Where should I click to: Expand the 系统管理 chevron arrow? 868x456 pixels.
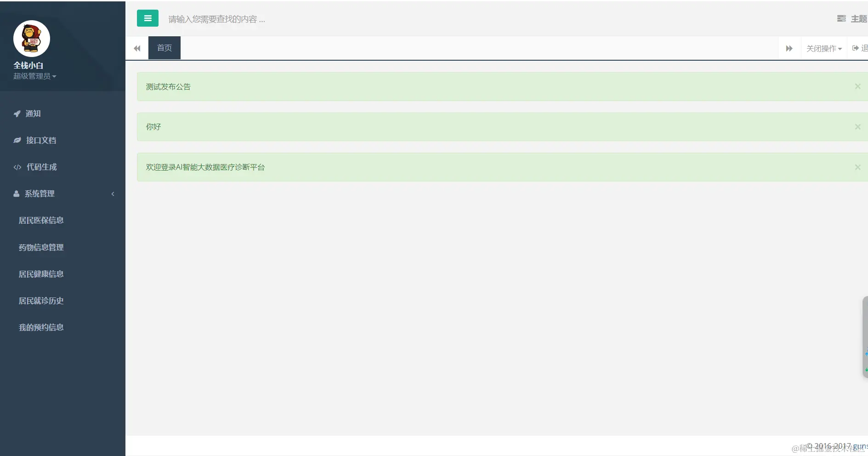(113, 194)
